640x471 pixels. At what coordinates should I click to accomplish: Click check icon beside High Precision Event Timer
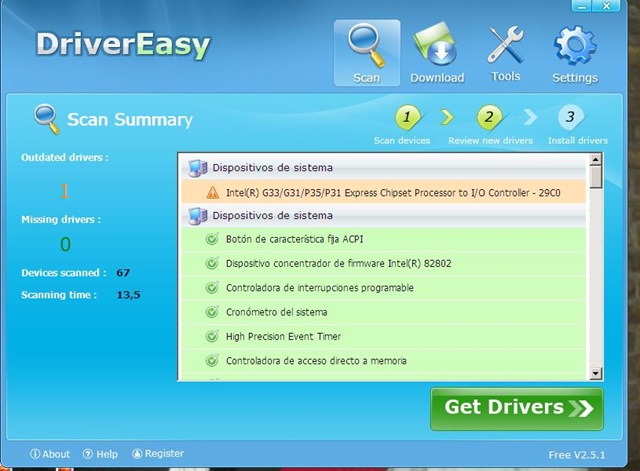point(212,336)
